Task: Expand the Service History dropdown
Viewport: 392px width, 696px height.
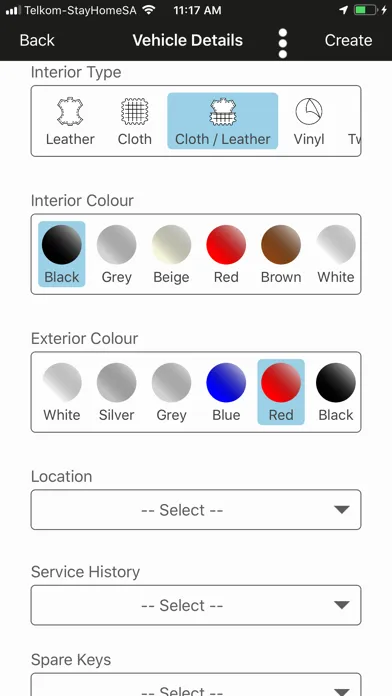Action: pyautogui.click(x=196, y=605)
